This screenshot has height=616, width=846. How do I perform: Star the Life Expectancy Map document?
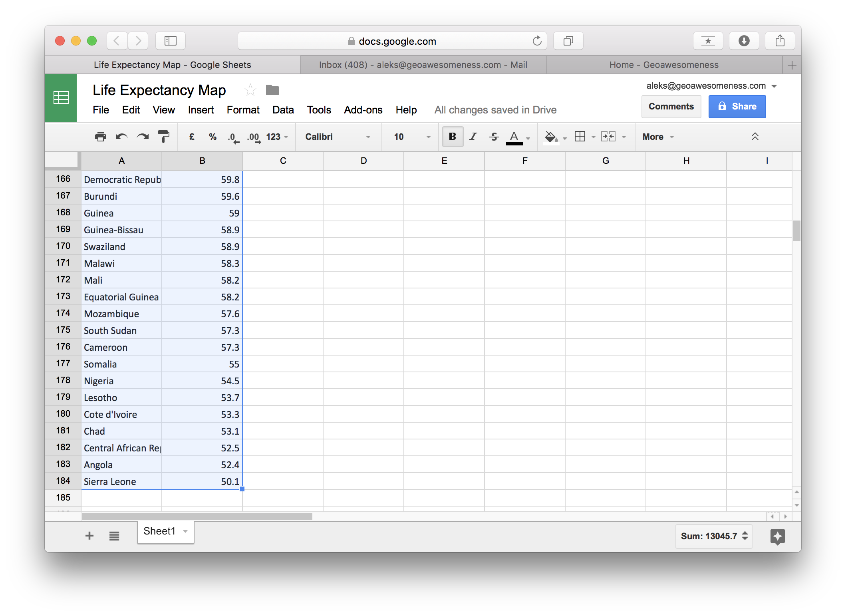point(250,90)
